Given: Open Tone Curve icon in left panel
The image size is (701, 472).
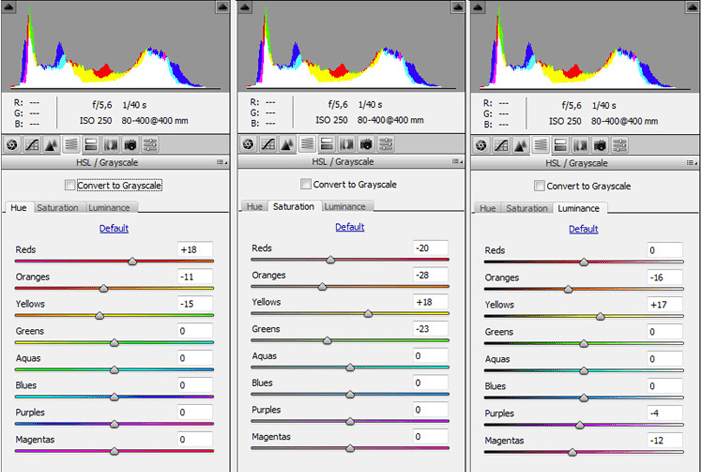Looking at the screenshot, I should [31, 144].
